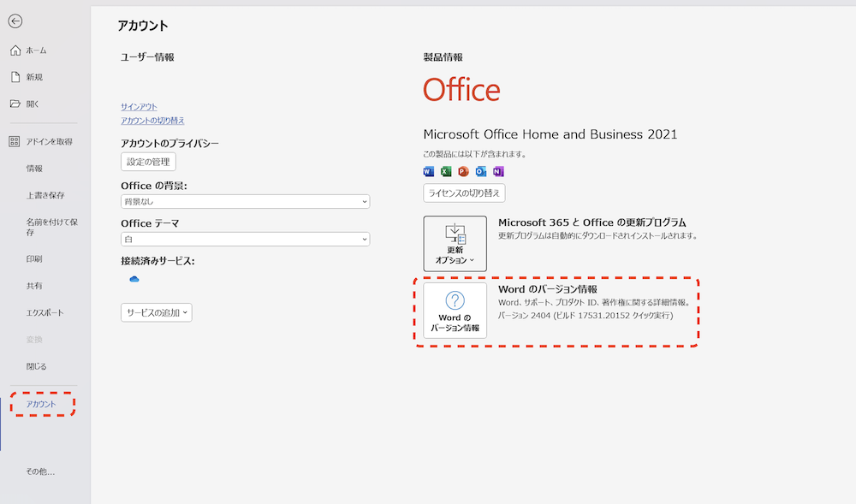
Task: Click the Word のバージョン情報 button
Action: pyautogui.click(x=455, y=311)
